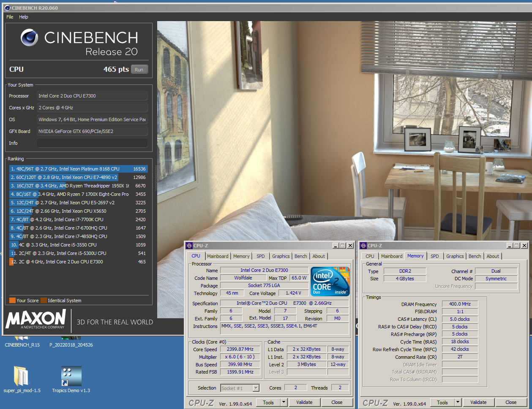Click the brown Identical System legend swatch
The height and width of the screenshot is (409, 532).
coord(44,301)
